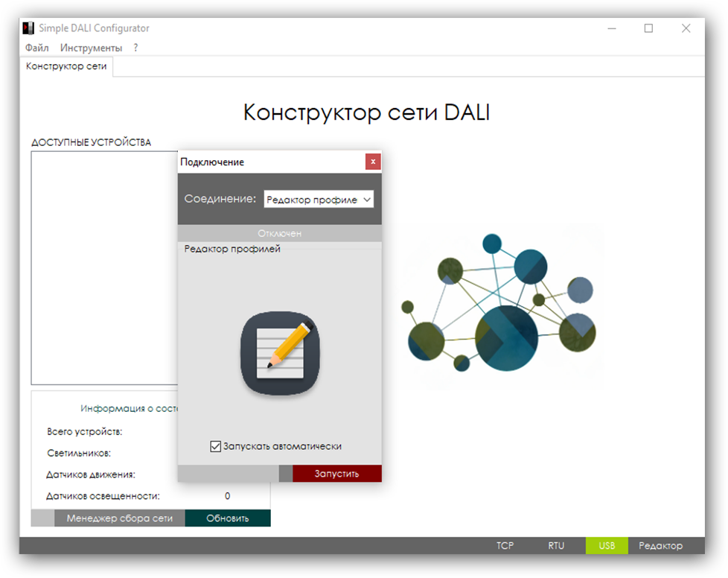Close the Подключение dialog
Viewport: 728px width, 578px height.
(x=373, y=162)
